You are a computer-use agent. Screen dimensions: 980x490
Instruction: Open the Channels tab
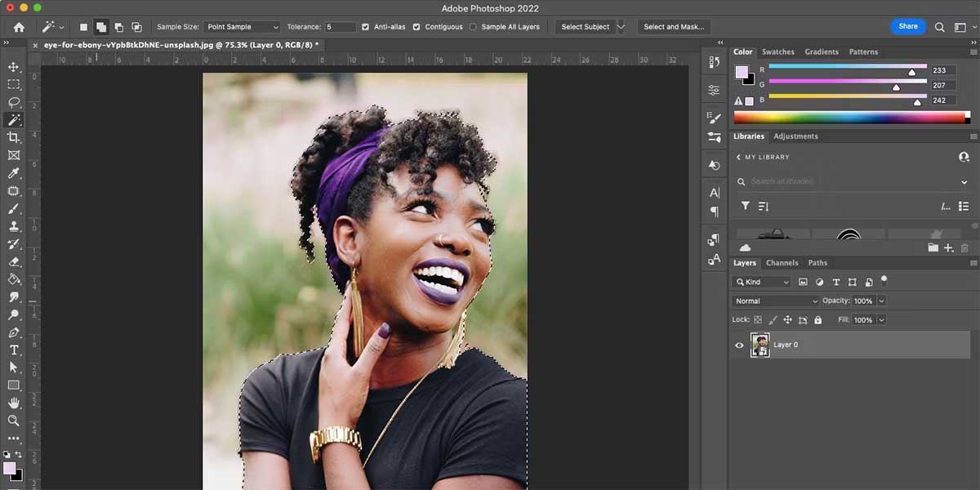tap(782, 263)
